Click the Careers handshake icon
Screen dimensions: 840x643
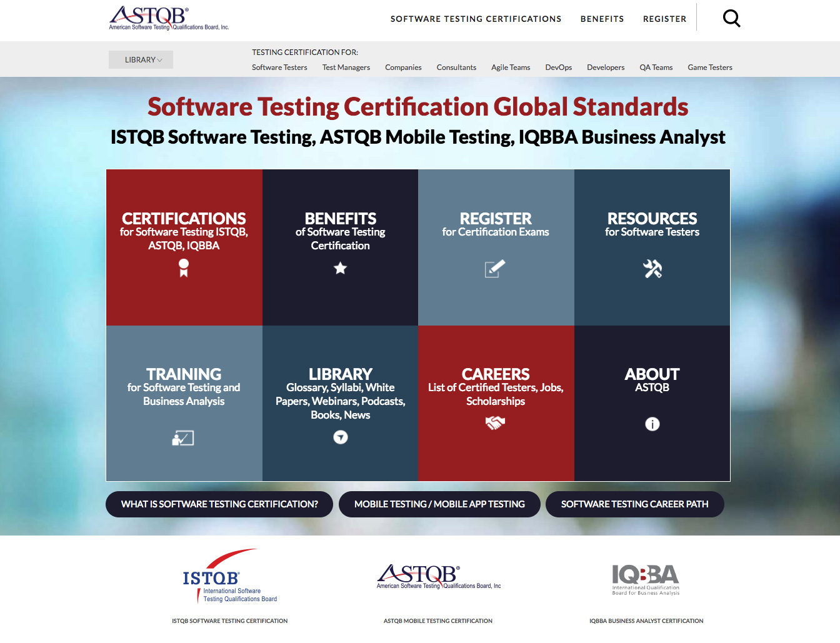click(495, 423)
